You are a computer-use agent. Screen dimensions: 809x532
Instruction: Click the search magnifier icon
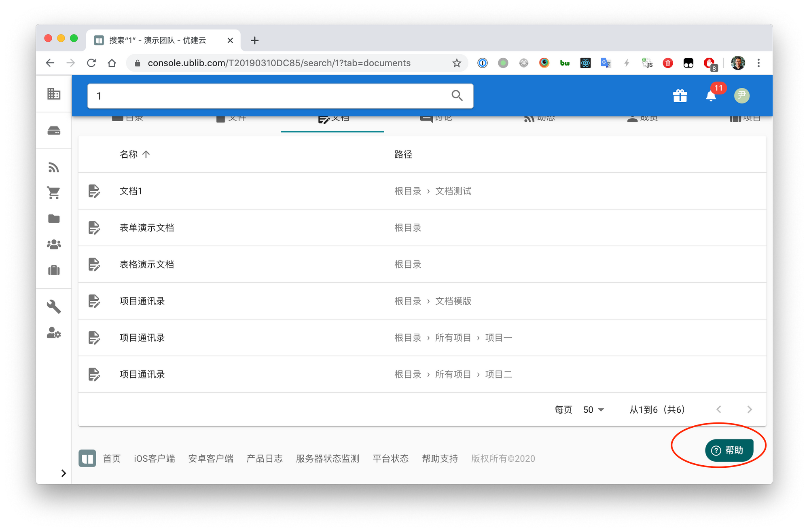[x=457, y=96]
